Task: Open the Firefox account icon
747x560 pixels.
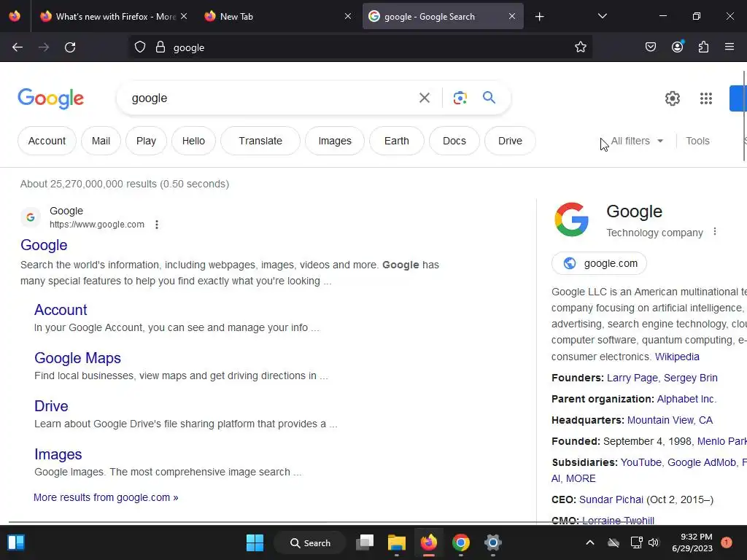Action: pos(678,47)
